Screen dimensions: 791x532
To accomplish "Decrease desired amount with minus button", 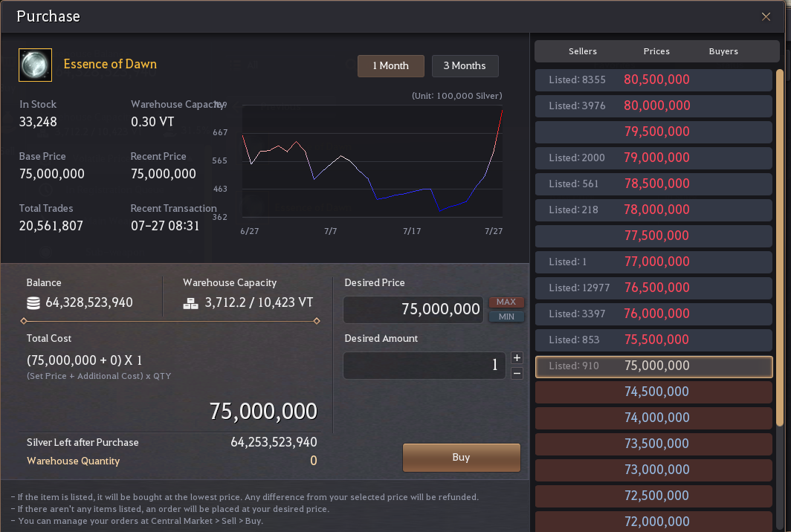I will [x=517, y=374].
